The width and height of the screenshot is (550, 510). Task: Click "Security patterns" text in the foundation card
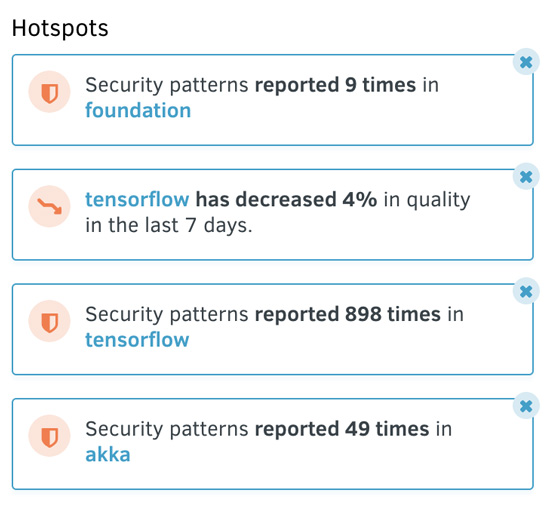point(167,85)
